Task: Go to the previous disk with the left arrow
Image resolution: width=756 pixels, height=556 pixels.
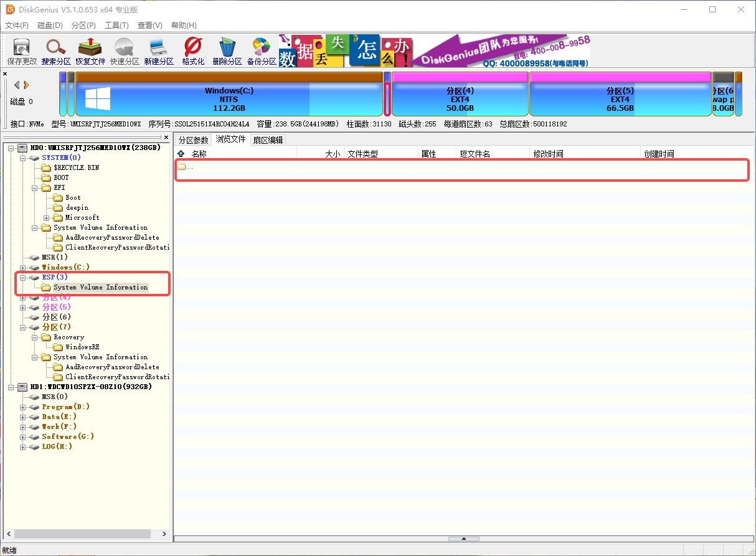Action: (x=17, y=85)
